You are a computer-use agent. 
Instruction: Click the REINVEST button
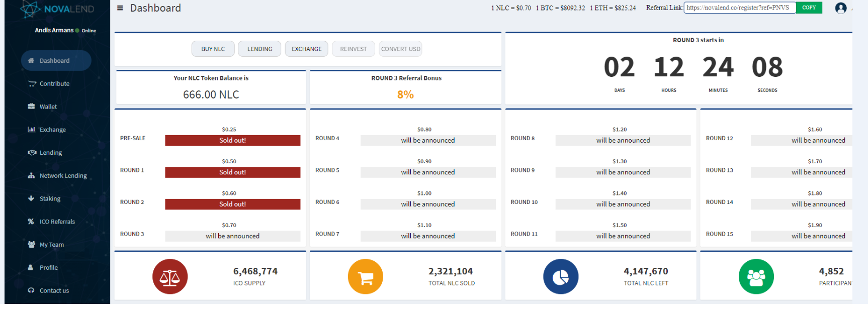click(x=354, y=49)
